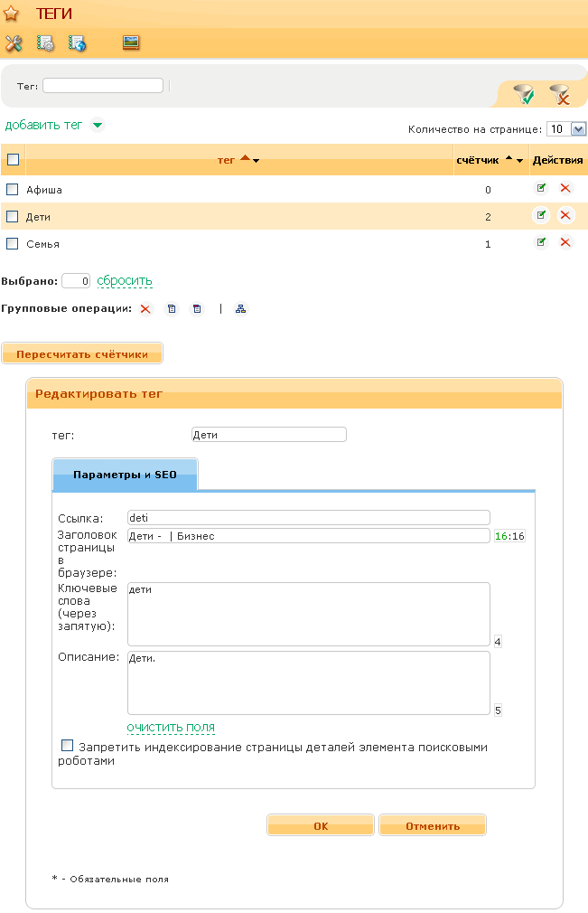Click the star favorites icon beside ТЕГИ
Screen dimensions: 588x913
pos(12,14)
